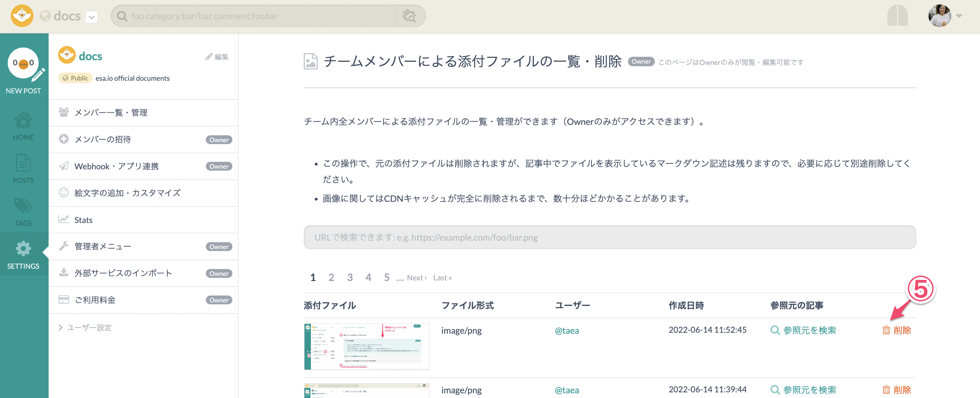Open 外部サービスのインポート menu item

tap(143, 273)
